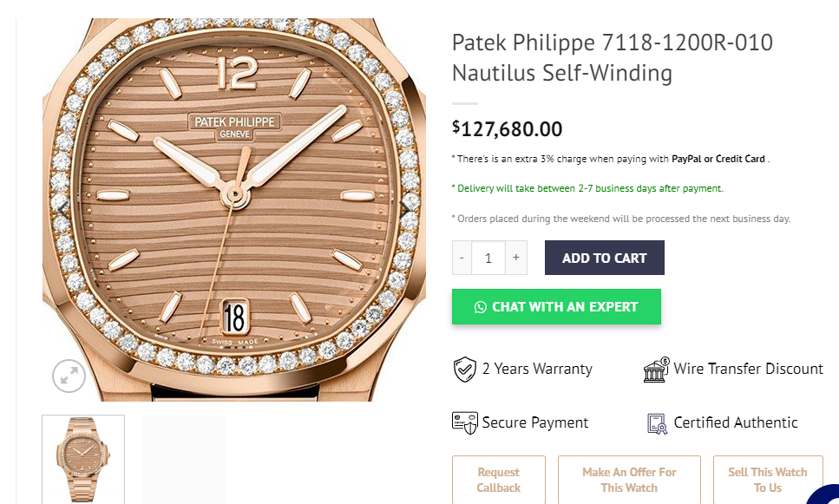Viewport: 839px width, 504px height.
Task: Choose Make An Offer For This Watch
Action: [x=629, y=480]
